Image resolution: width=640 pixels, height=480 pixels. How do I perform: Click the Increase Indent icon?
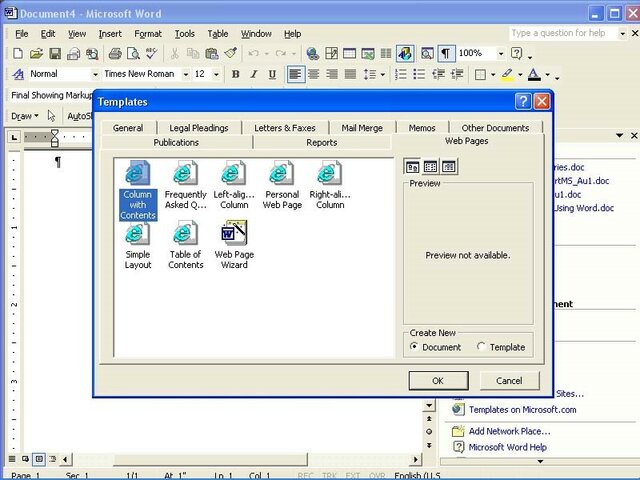[457, 74]
